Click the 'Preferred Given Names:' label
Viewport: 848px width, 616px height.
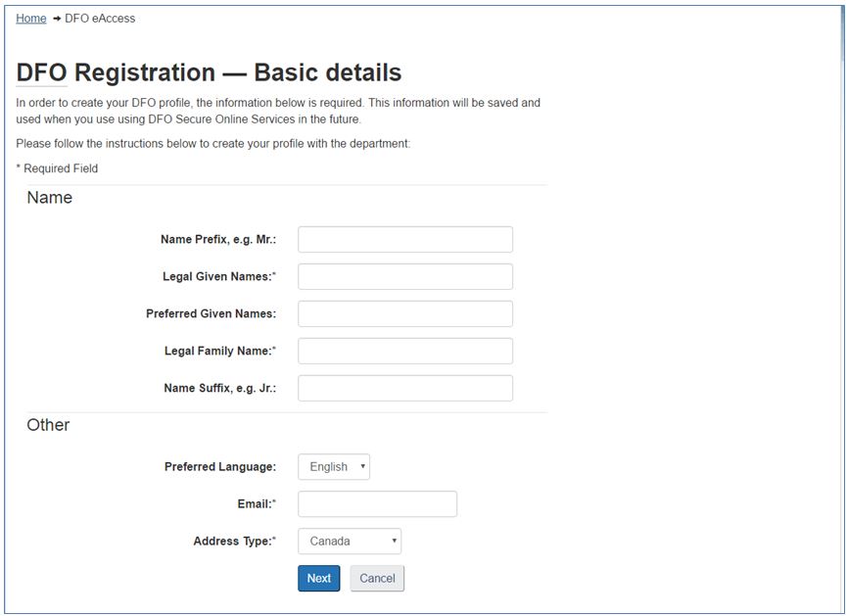(x=211, y=313)
